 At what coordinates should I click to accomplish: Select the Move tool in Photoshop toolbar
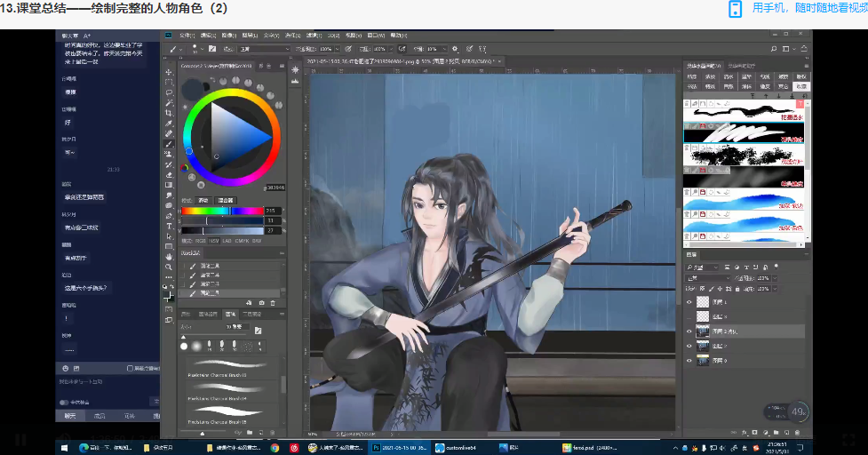[169, 72]
